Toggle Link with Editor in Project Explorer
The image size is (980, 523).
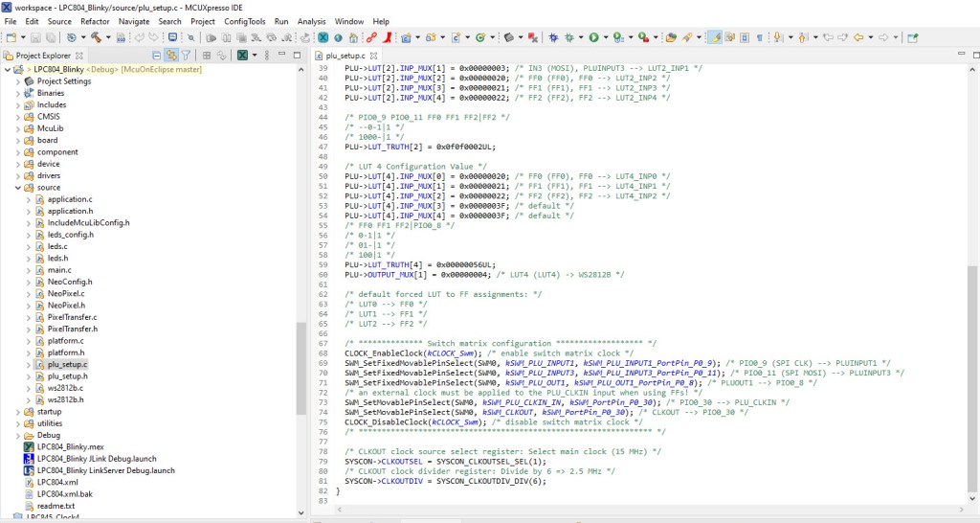tap(170, 56)
